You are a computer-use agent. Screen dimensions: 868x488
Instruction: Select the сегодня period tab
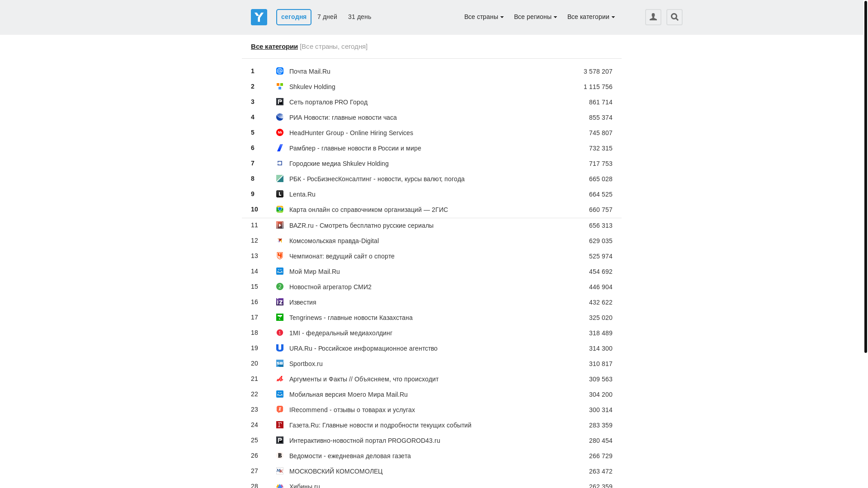[294, 17]
